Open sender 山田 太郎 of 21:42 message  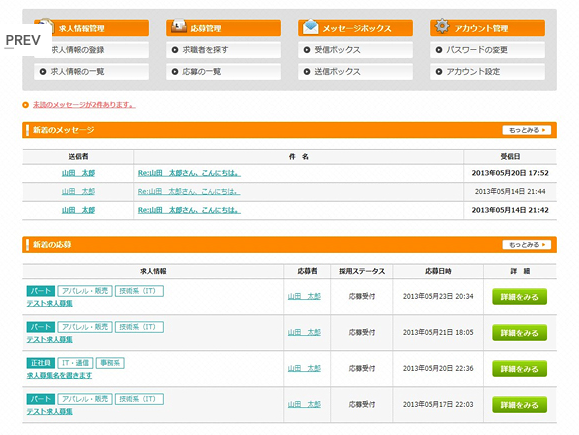click(x=78, y=210)
